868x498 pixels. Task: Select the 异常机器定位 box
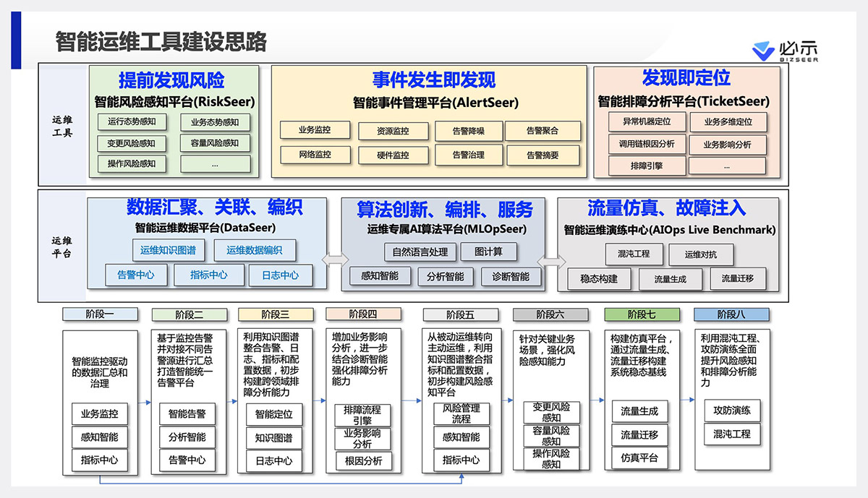point(646,121)
